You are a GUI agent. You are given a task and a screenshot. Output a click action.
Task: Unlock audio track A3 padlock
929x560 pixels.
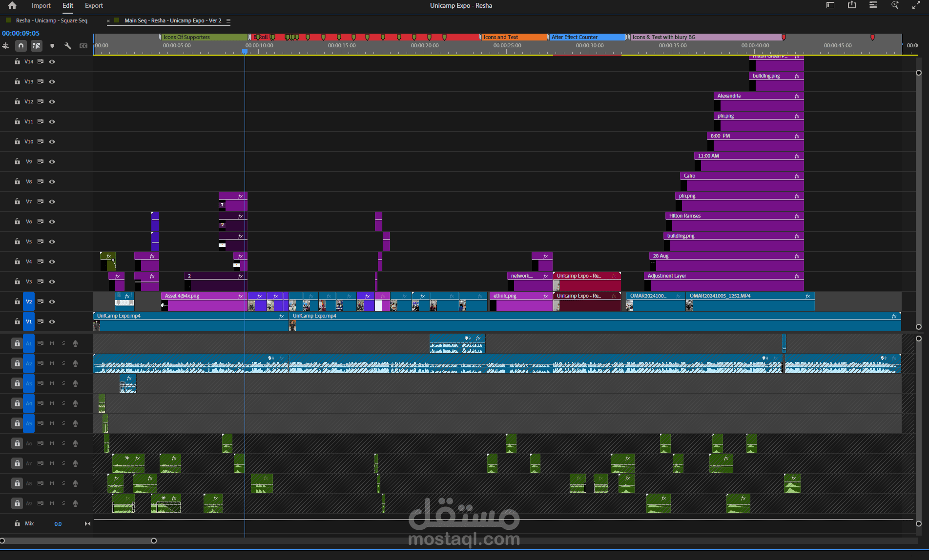point(17,383)
